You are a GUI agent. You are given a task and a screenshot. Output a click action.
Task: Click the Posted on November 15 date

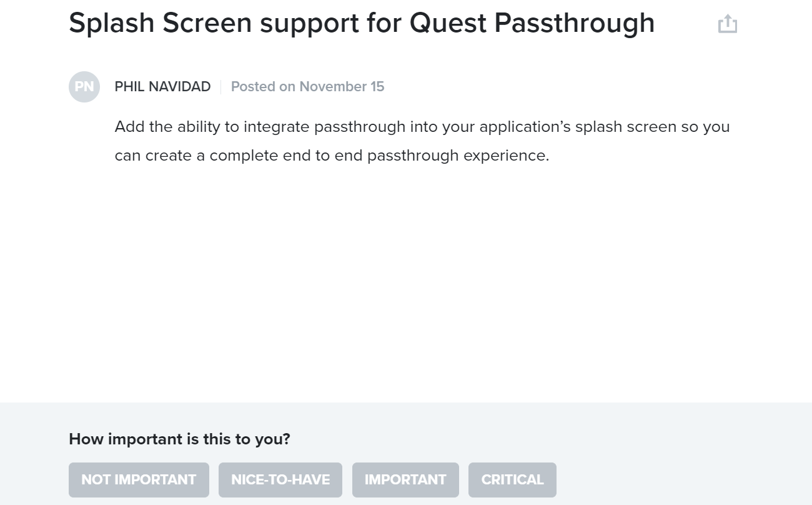307,87
